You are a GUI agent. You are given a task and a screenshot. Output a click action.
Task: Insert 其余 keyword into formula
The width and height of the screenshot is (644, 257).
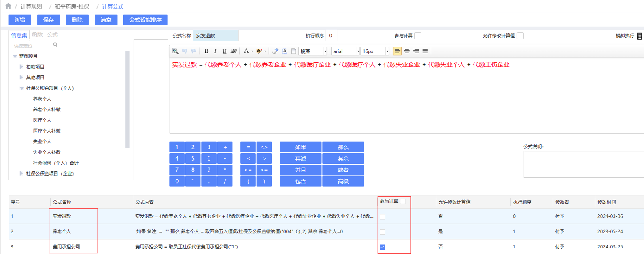[x=343, y=158]
